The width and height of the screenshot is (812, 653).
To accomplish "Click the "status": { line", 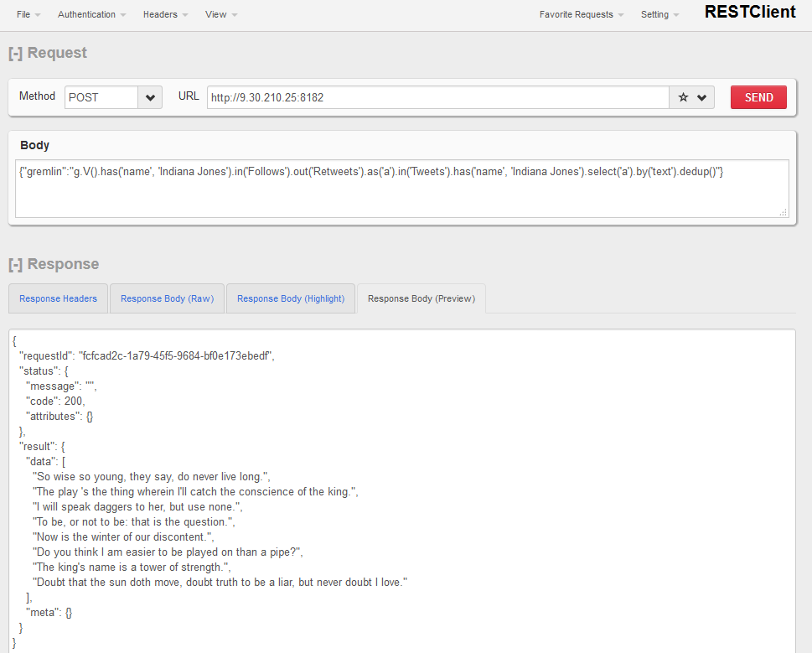I will 44,371.
